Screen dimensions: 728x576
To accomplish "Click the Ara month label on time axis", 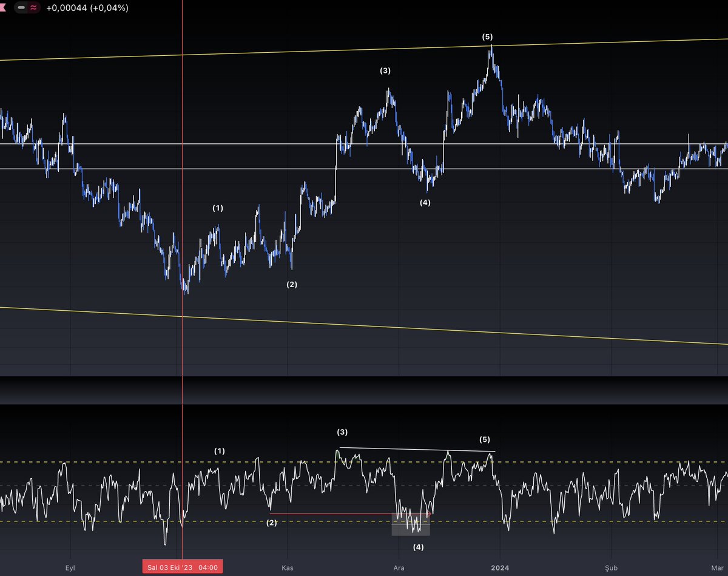I will point(399,567).
